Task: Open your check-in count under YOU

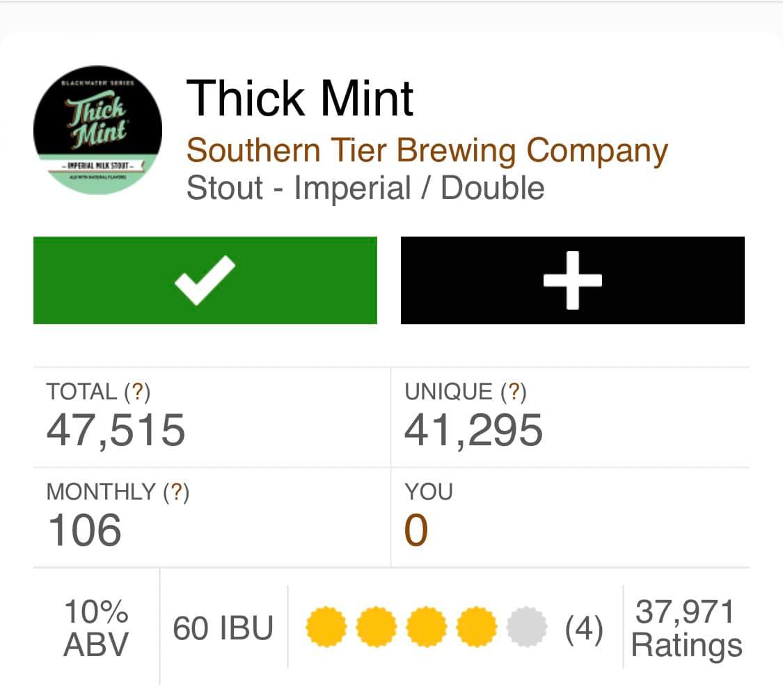Action: click(416, 531)
